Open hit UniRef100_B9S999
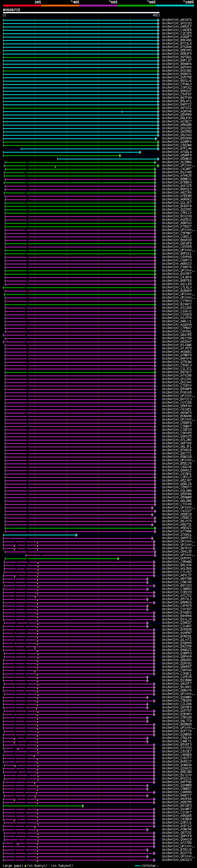197x868 pixels. tap(176, 139)
